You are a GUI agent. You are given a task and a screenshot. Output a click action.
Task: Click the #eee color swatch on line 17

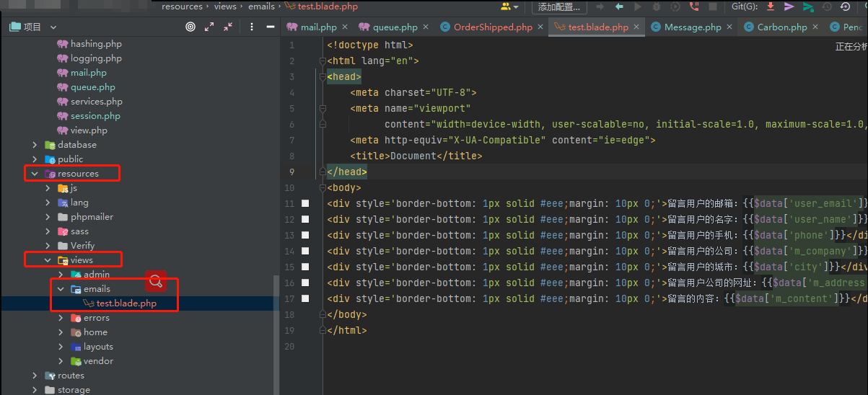point(305,299)
